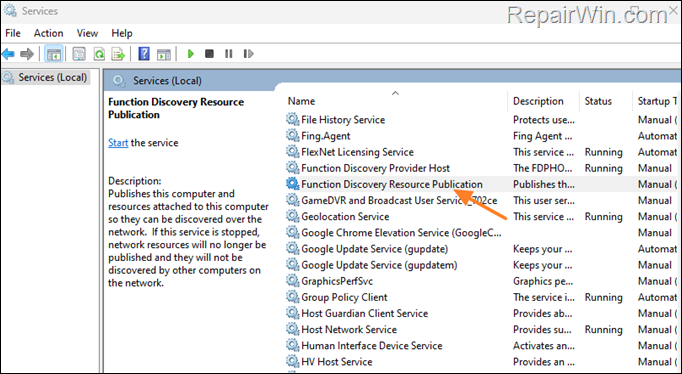
Task: Click the green Start Service icon
Action: point(191,54)
